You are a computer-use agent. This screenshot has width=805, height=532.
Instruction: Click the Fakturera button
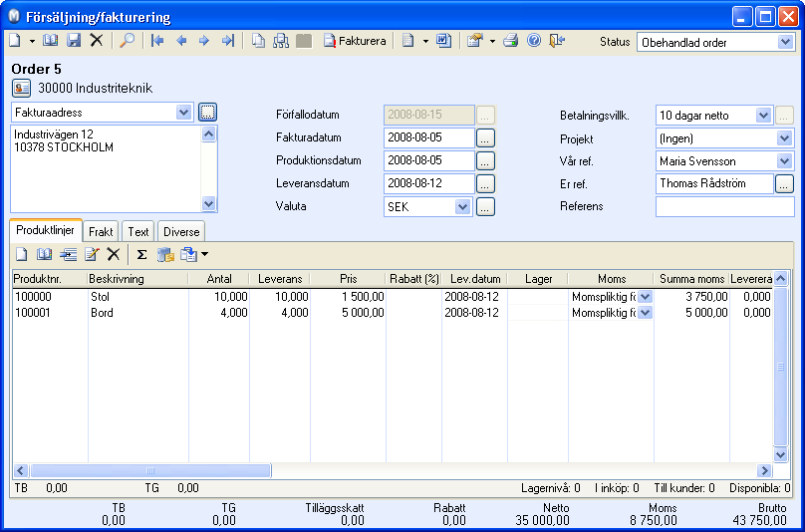point(355,41)
